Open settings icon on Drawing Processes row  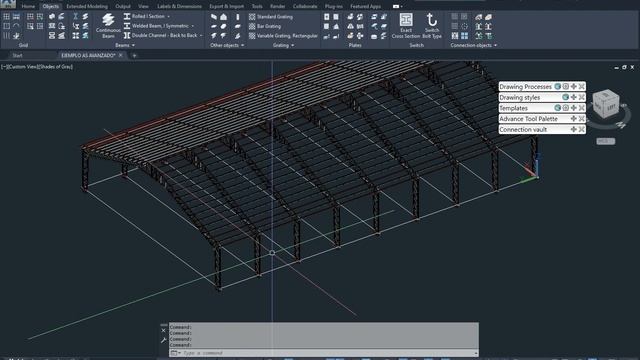(x=565, y=87)
